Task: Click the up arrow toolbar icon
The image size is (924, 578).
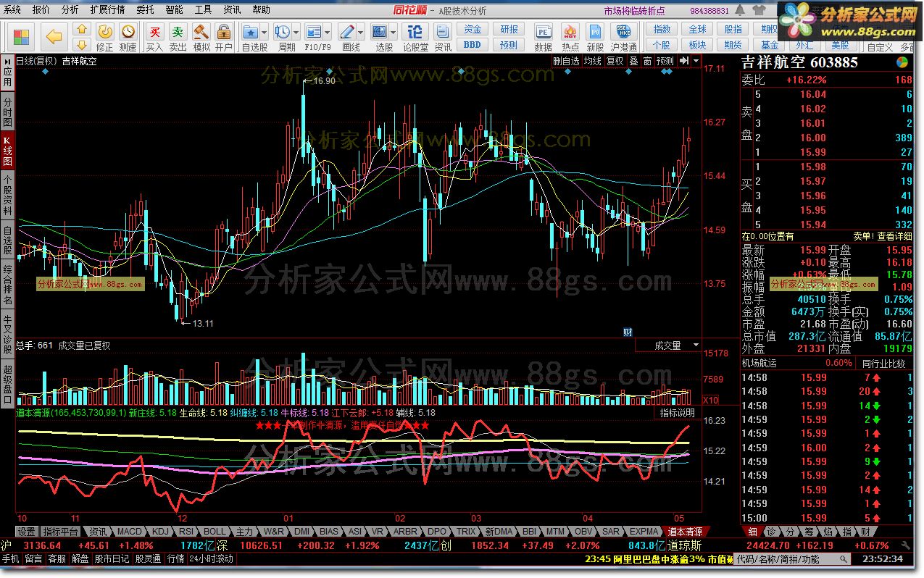Action: point(82,30)
